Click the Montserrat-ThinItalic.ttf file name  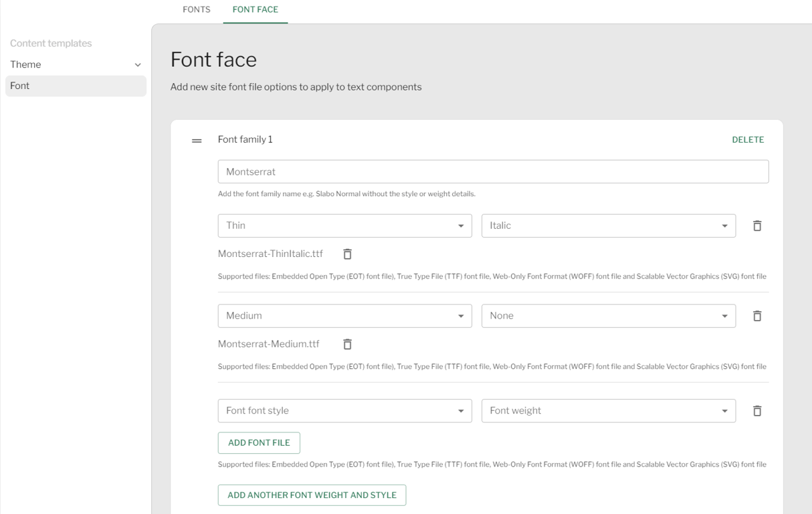(x=270, y=254)
